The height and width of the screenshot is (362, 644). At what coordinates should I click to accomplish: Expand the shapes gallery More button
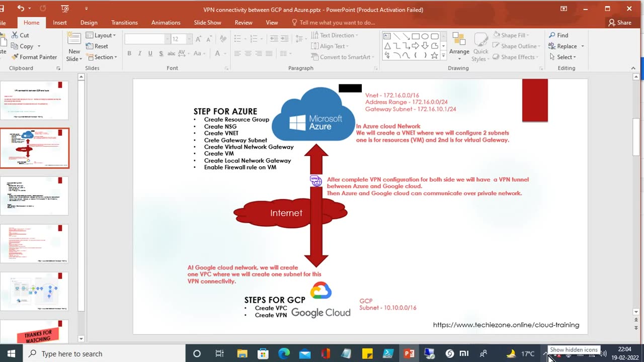(443, 56)
